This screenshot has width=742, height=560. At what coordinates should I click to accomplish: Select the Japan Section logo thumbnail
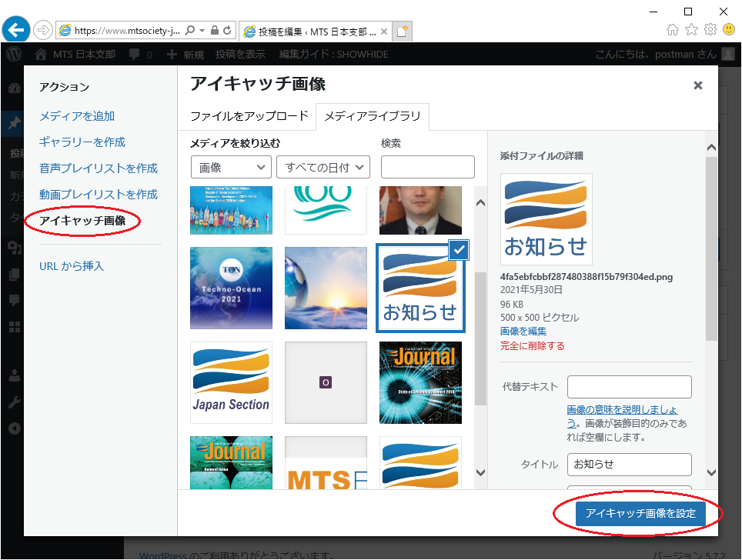point(231,382)
